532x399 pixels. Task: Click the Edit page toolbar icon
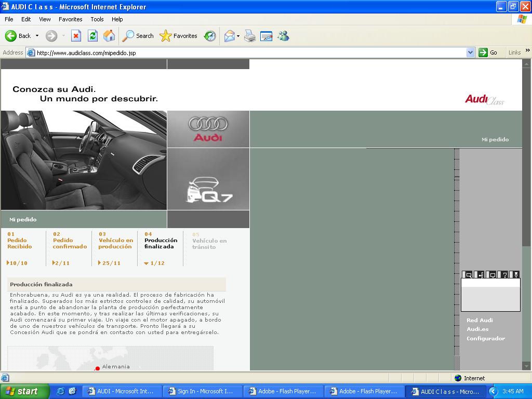pos(267,36)
